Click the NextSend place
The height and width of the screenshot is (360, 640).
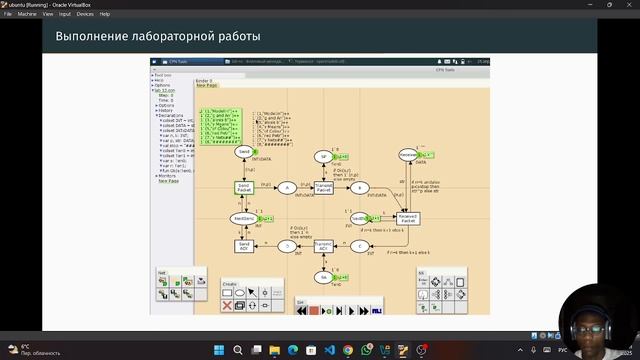[244, 218]
